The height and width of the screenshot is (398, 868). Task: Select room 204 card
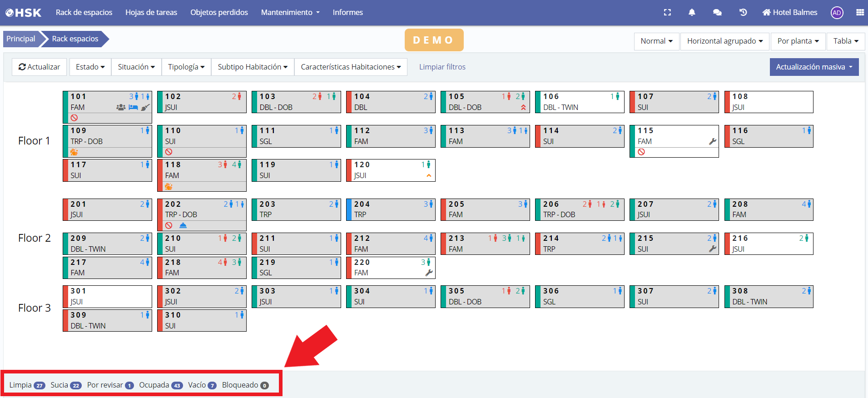click(391, 209)
